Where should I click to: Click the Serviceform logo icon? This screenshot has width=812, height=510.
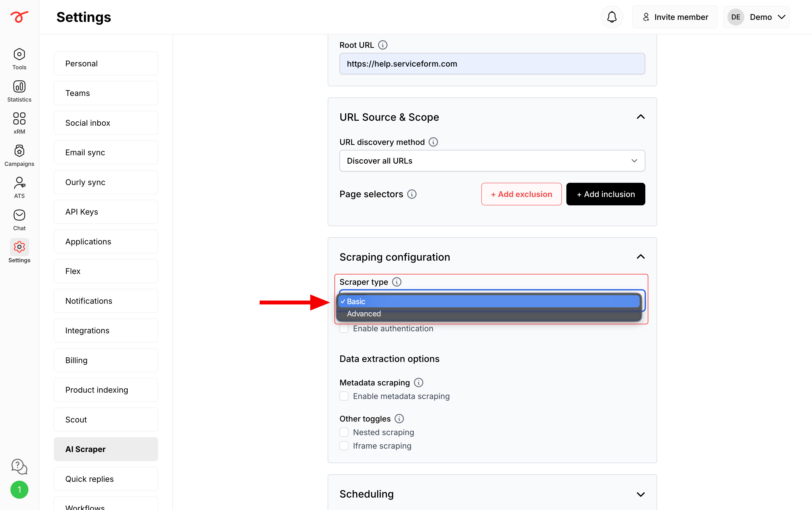pyautogui.click(x=19, y=16)
